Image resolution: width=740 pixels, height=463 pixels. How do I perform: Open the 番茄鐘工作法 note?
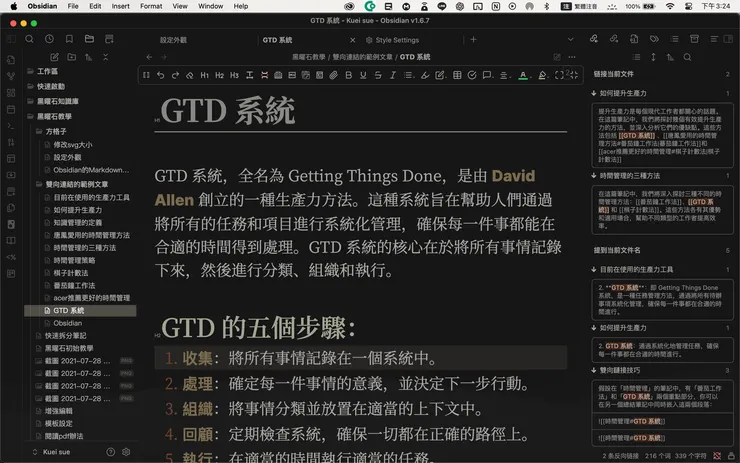click(x=74, y=286)
